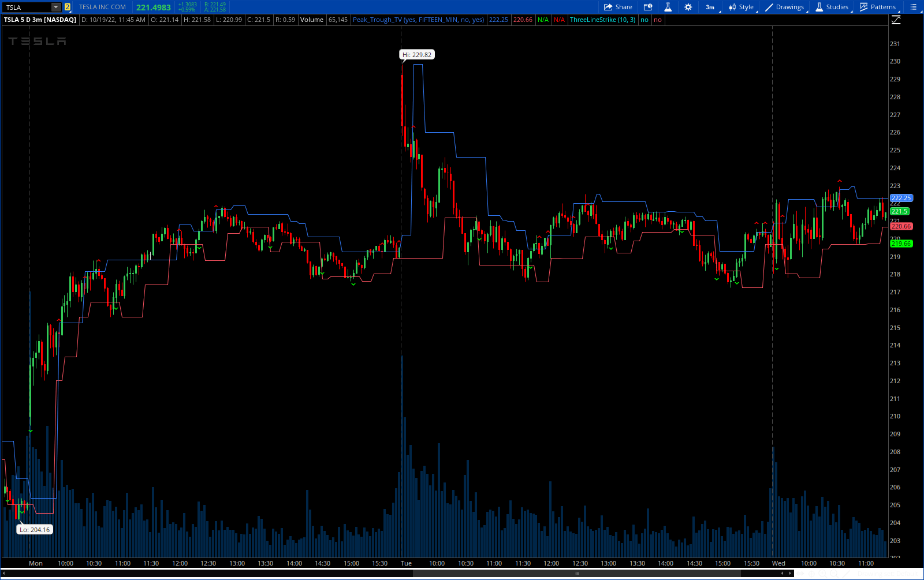Click the blue 222.25 price axis tag
Viewport: 924px width, 580px height.
pyautogui.click(x=901, y=198)
